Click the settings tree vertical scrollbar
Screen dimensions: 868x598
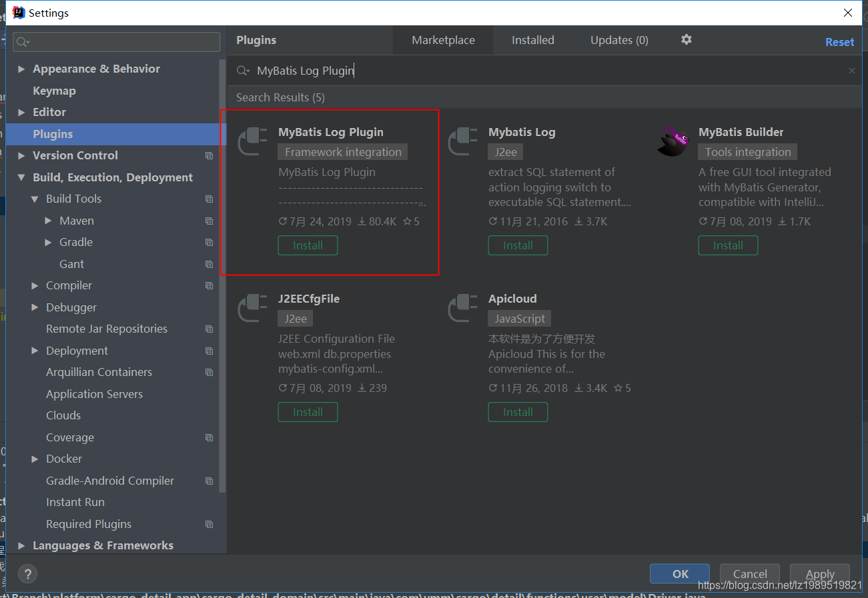tap(223, 276)
